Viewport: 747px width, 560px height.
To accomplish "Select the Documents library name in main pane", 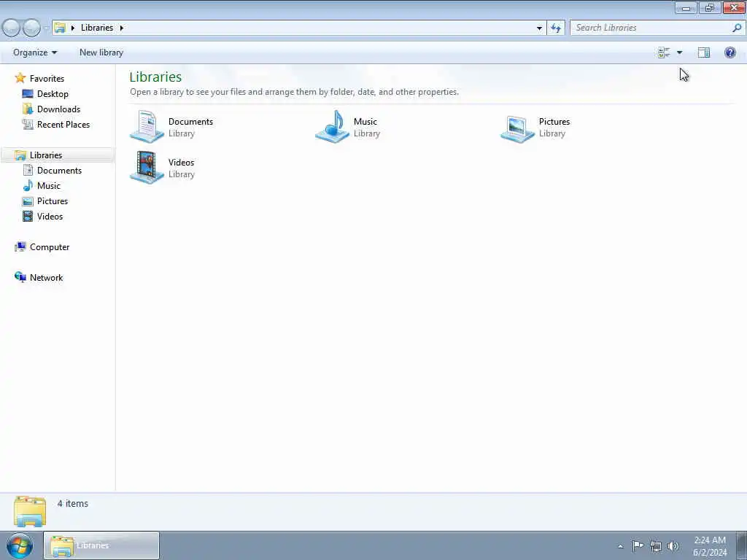I will click(190, 122).
